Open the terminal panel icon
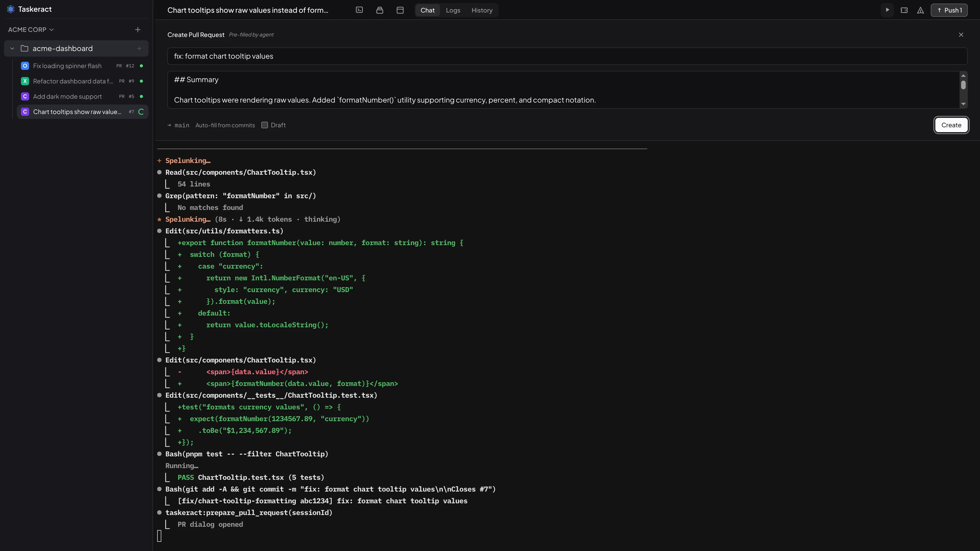 (359, 10)
